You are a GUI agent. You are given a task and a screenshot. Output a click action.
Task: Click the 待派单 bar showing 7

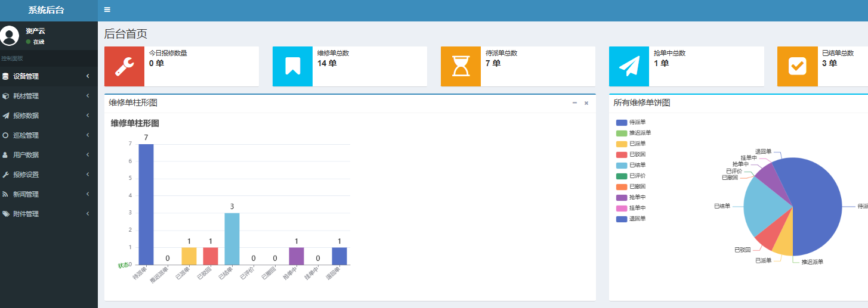(x=146, y=204)
